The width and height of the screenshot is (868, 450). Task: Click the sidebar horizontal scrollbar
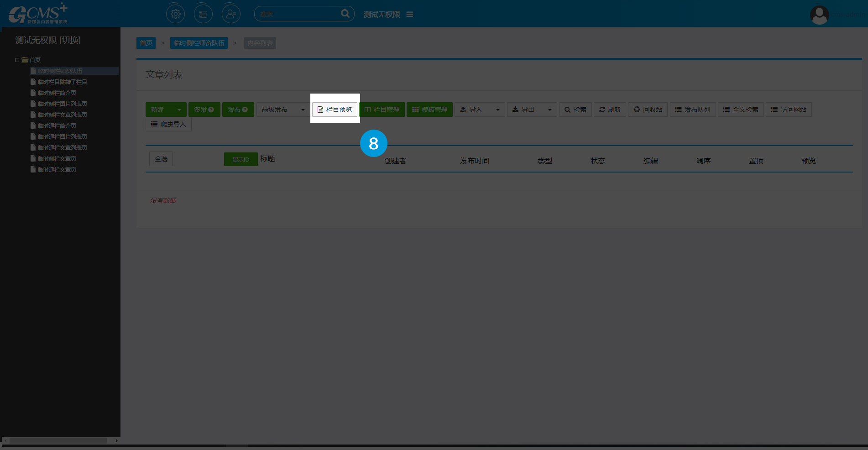point(58,440)
